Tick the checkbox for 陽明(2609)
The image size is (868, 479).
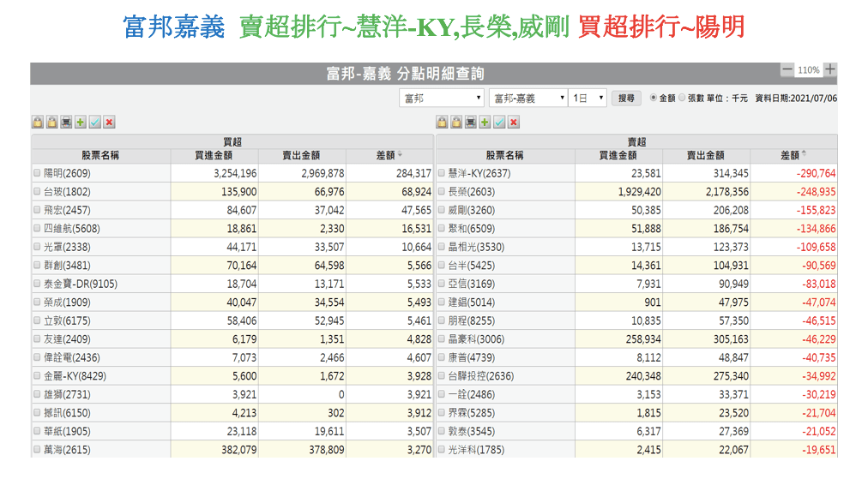click(37, 173)
